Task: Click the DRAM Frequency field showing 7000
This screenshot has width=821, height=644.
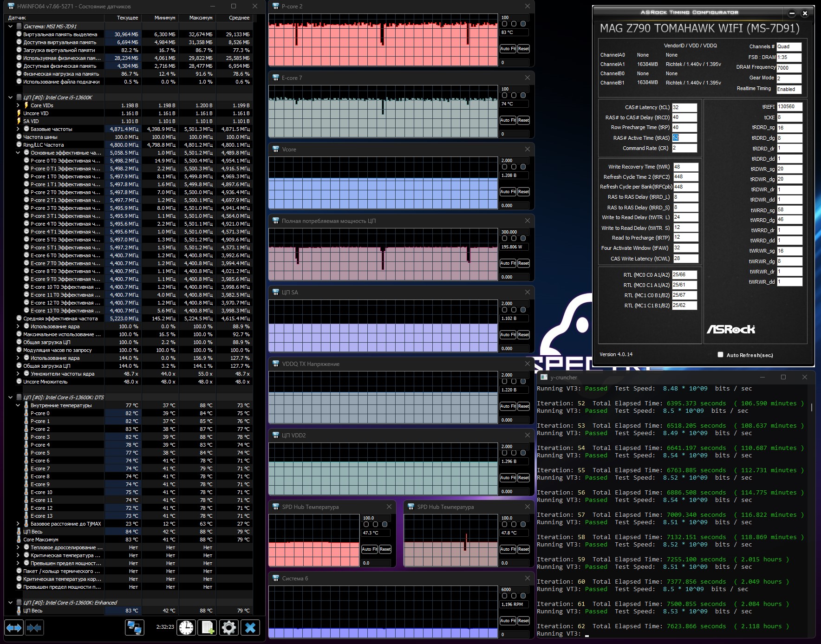Action: pyautogui.click(x=789, y=68)
